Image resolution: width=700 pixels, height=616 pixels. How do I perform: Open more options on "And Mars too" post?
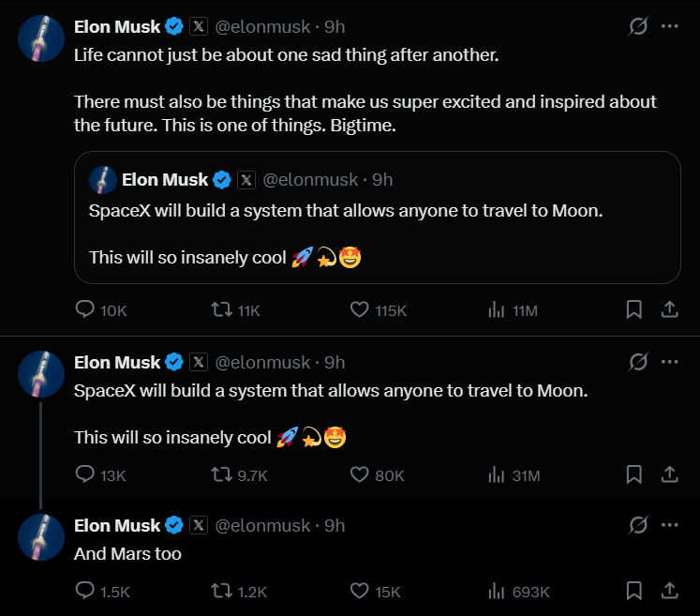[669, 525]
